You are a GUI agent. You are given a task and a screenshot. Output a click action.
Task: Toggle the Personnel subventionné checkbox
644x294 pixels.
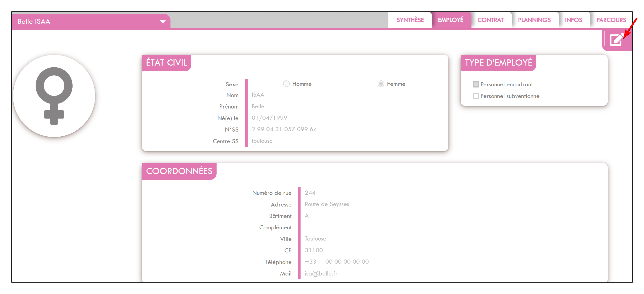pyautogui.click(x=476, y=96)
